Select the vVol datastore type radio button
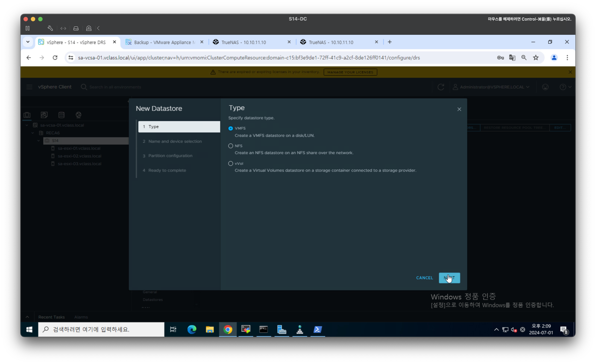The image size is (596, 364). [x=230, y=163]
